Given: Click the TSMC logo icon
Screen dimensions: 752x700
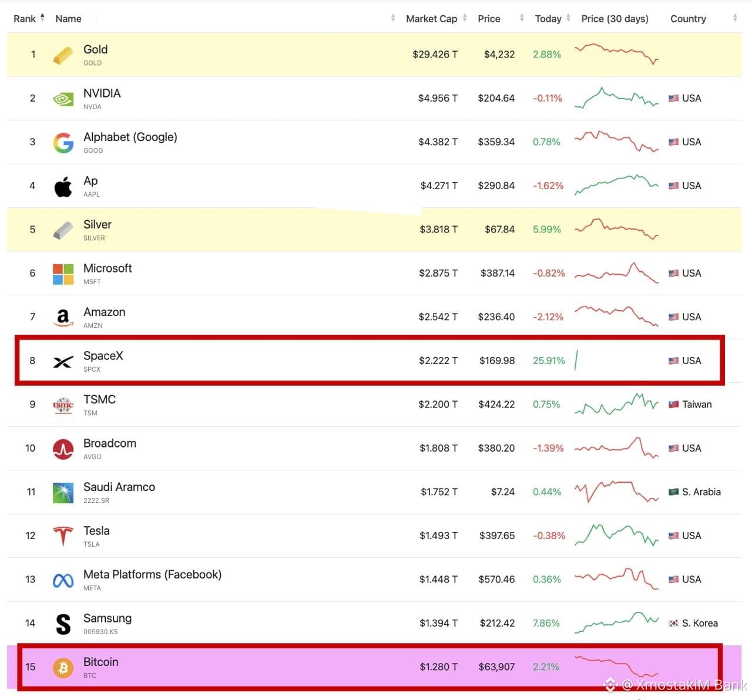Looking at the screenshot, I should 63,405.
